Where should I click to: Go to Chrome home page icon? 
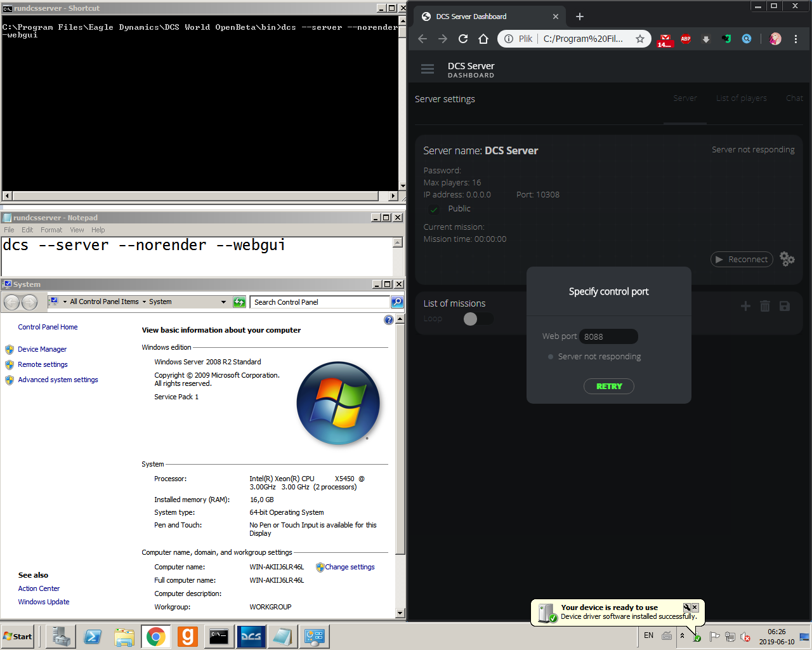tap(483, 39)
